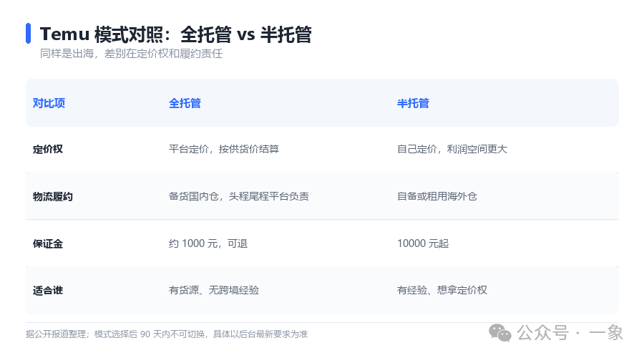Select the cell "有货源、无跨境经验"
Image resolution: width=644 pixels, height=358 pixels.
(214, 291)
